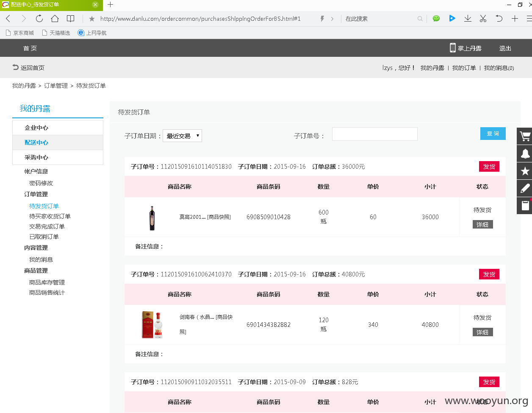Screen dimensions: 532x413
Task: Click 发货 for order ending 035511
Action: click(489, 382)
